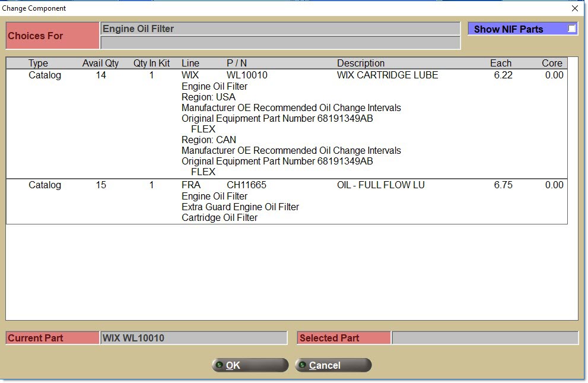Click the Core column header
The width and height of the screenshot is (588, 383).
click(x=552, y=64)
